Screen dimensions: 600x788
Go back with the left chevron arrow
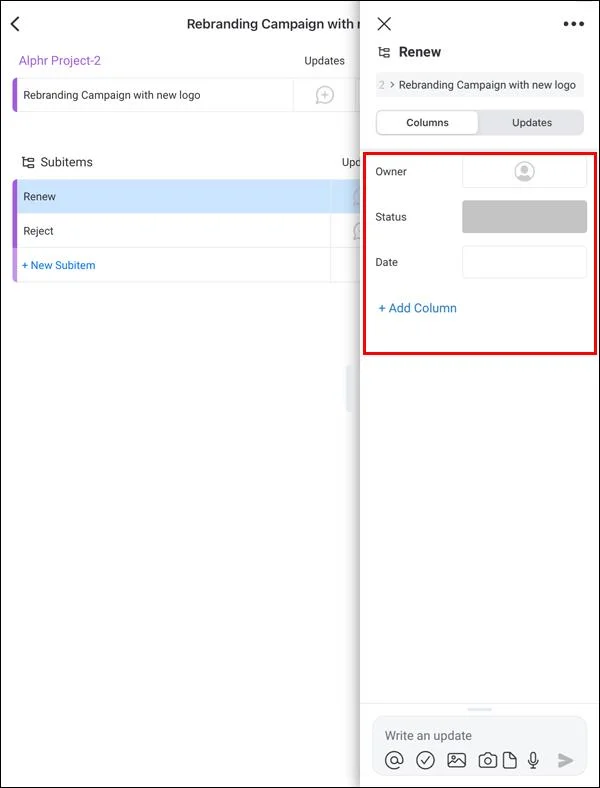coord(15,24)
